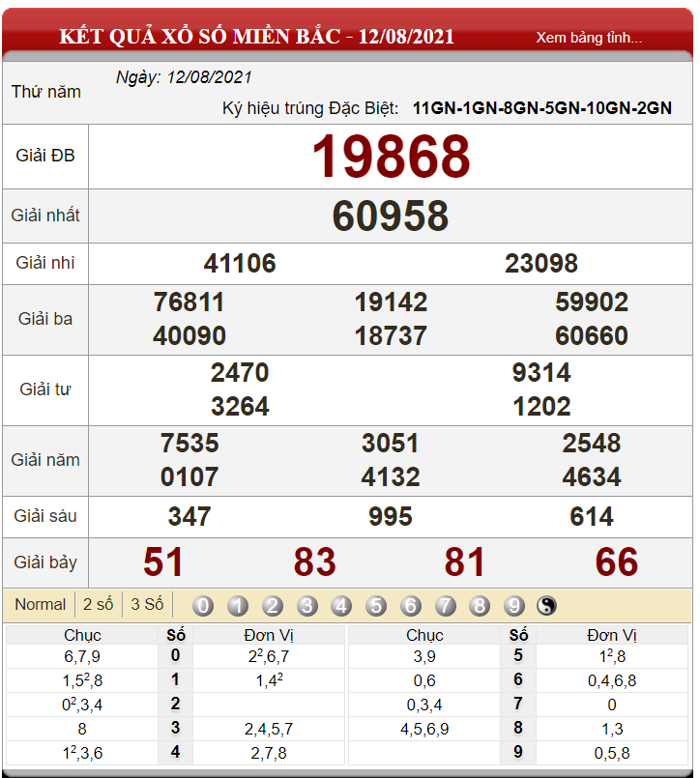Screen dimensions: 700x778
Task: Click the Giải bảy number 83
Action: (315, 562)
